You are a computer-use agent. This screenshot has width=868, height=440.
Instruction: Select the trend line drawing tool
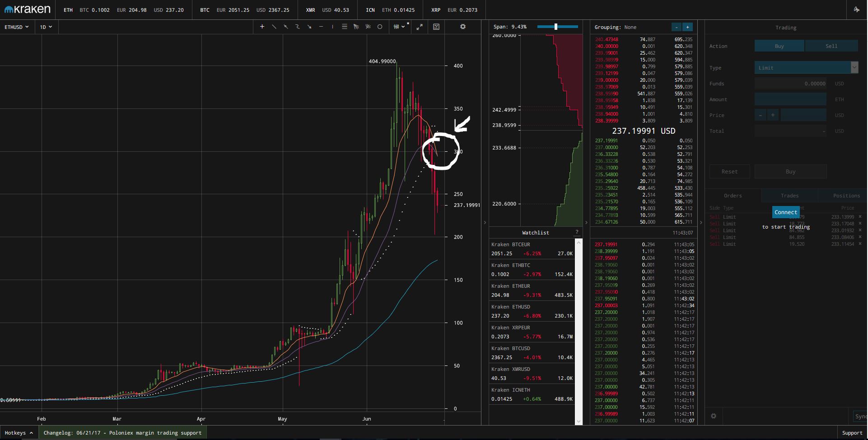coord(274,27)
